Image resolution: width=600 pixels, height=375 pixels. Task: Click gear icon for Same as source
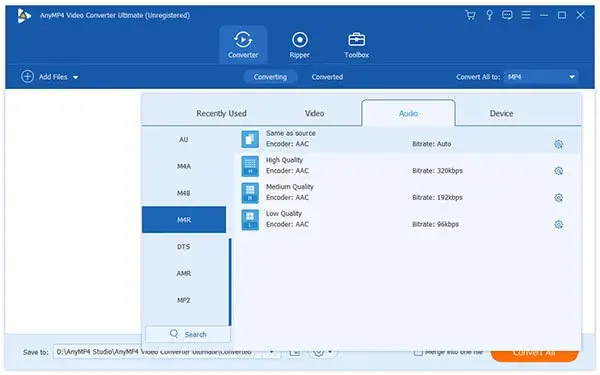click(559, 144)
